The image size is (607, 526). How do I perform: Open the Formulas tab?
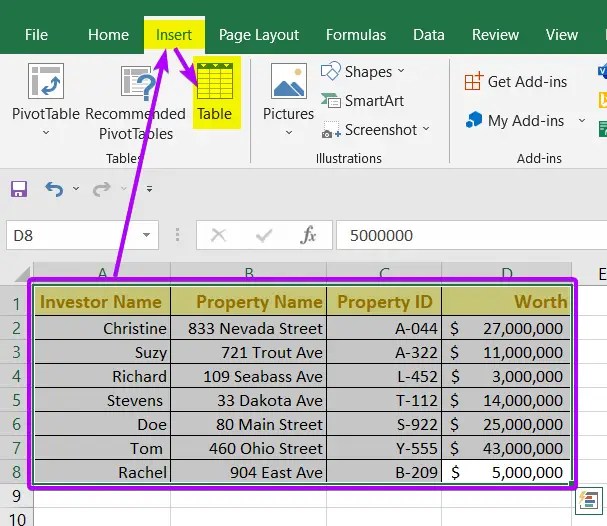pyautogui.click(x=356, y=35)
